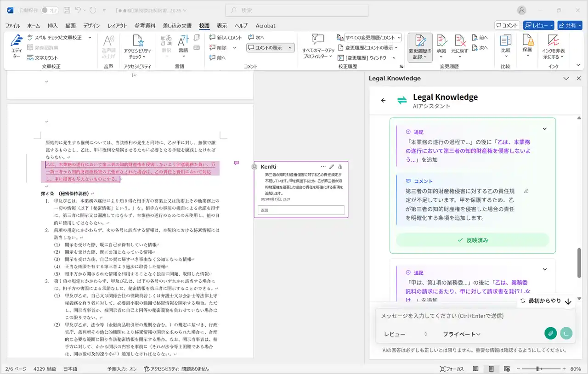Screen dimensions: 588x374
Task: Collapse the first 追記 suggestion card
Action: [545, 129]
